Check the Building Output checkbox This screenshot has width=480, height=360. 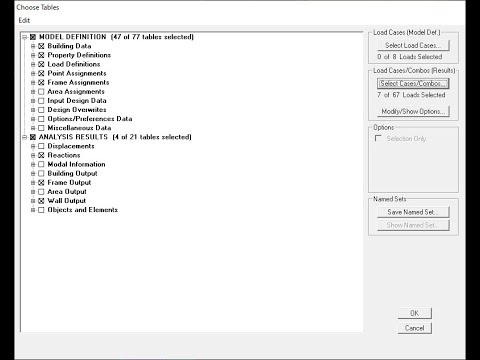[x=41, y=173]
